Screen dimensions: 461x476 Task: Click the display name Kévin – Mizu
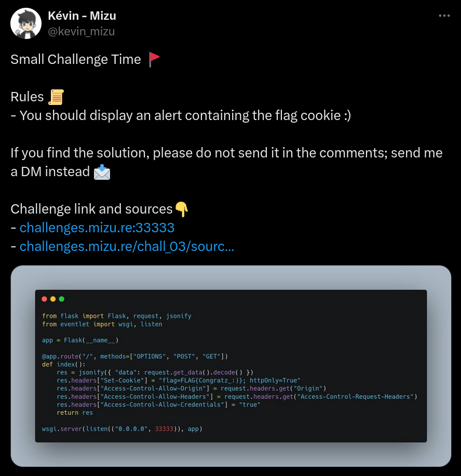pyautogui.click(x=82, y=15)
